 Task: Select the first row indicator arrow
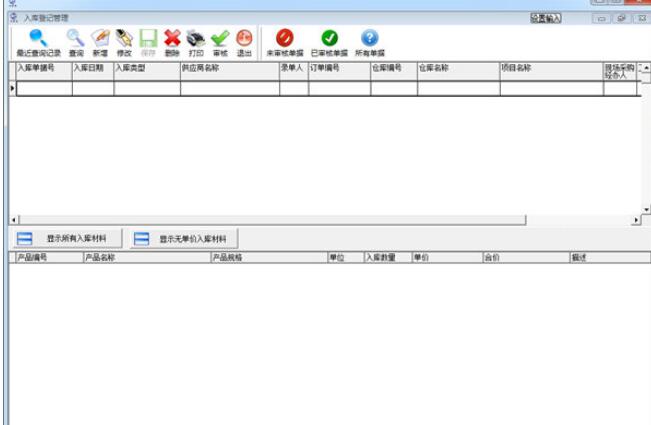(12, 88)
